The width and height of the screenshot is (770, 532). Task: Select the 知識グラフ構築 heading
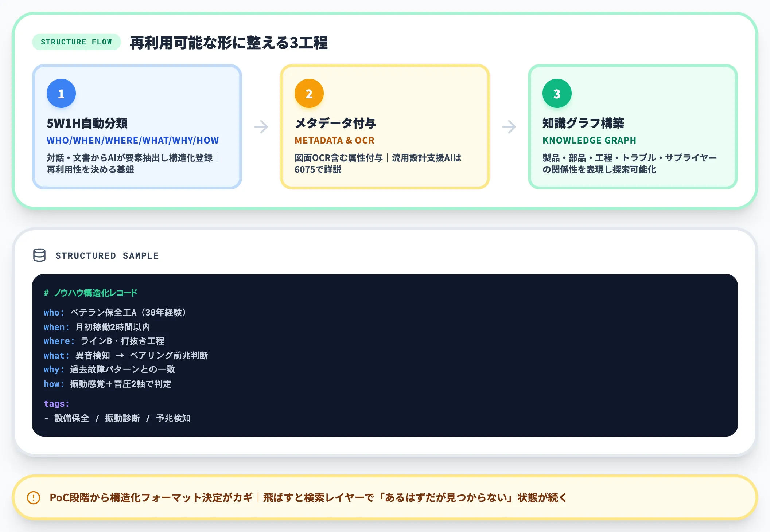click(x=583, y=123)
